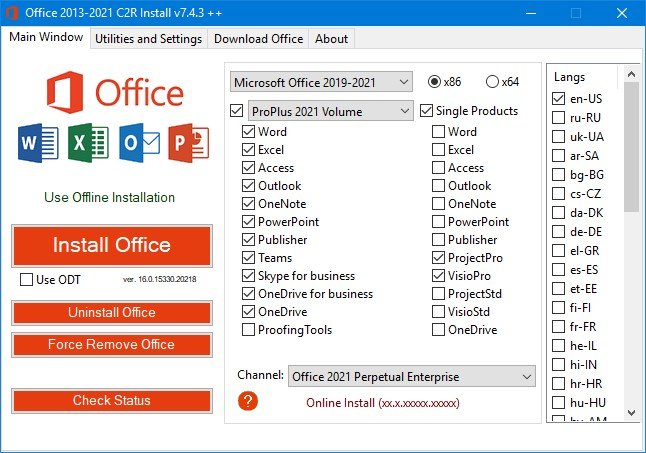Check the ProjectStd checkbox
646x453 pixels.
(438, 294)
